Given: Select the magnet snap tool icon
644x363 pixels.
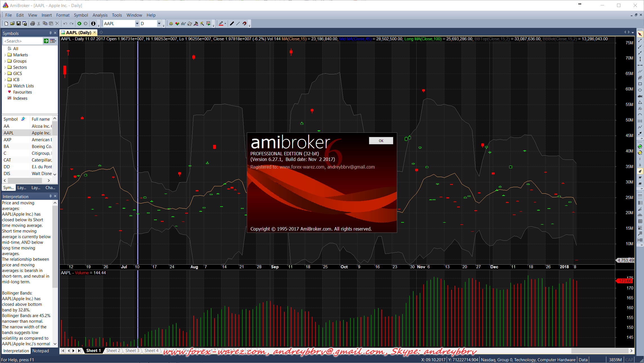Looking at the screenshot, I should tap(244, 24).
